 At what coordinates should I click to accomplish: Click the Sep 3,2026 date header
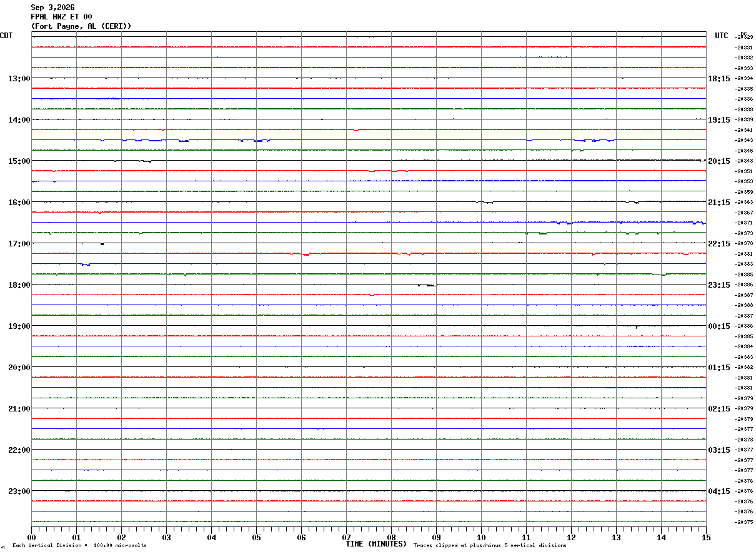pyautogui.click(x=52, y=8)
